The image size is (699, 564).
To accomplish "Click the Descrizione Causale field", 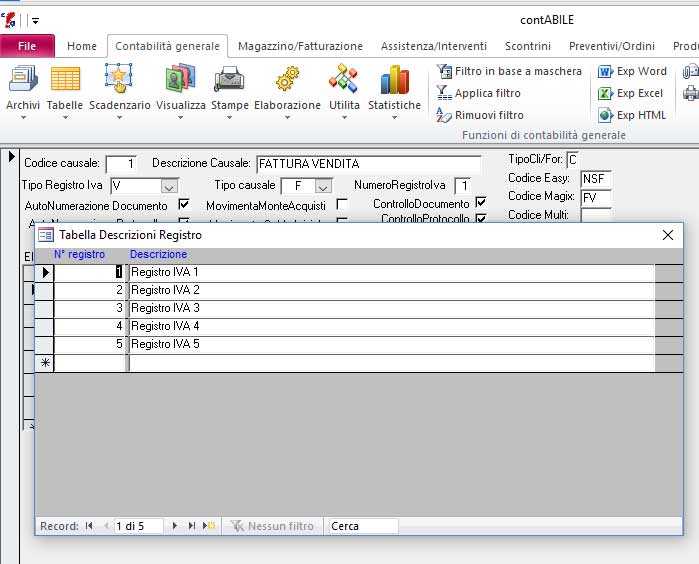I will click(x=369, y=164).
